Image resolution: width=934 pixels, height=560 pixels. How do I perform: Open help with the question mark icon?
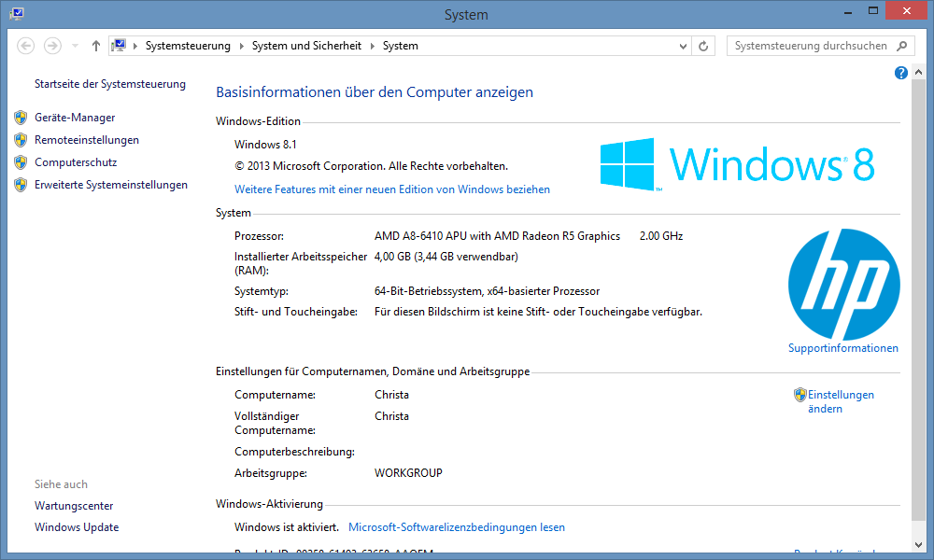(900, 73)
